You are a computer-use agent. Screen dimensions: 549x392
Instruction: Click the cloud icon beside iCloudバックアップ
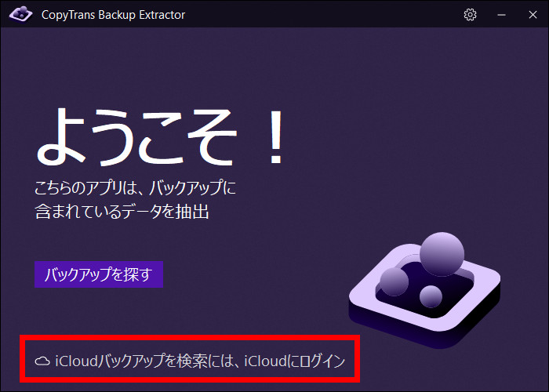point(42,361)
